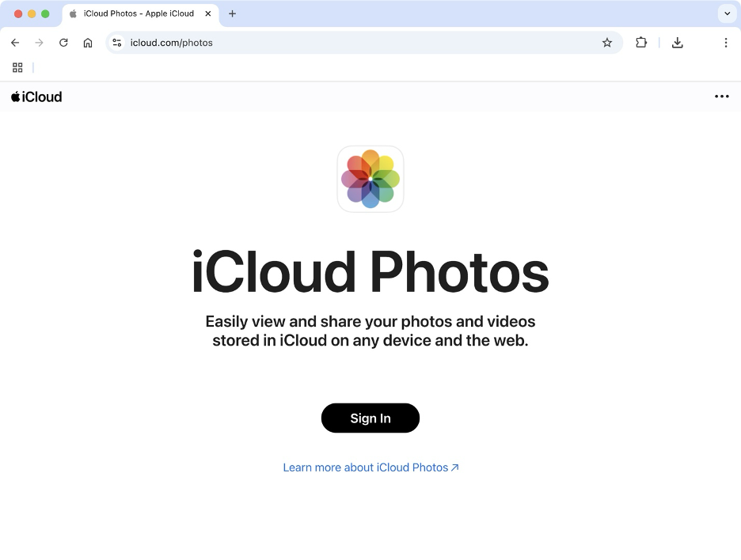741x560 pixels.
Task: Bookmark the page using the star icon
Action: 607,43
